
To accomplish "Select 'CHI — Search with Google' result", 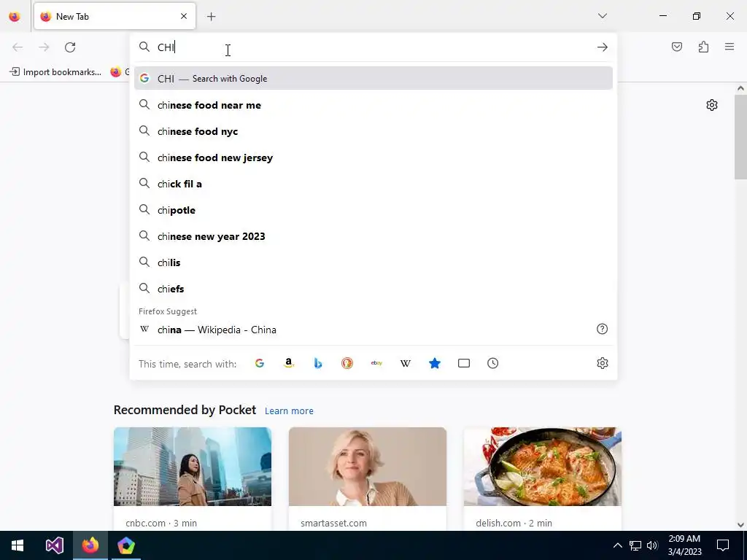I will [373, 79].
